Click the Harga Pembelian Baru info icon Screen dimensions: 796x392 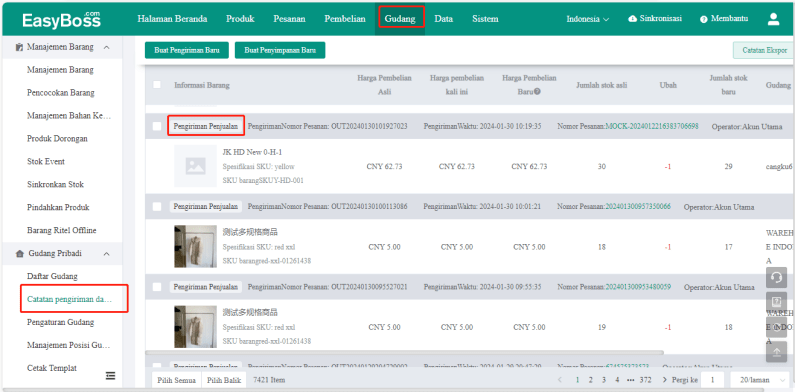pyautogui.click(x=537, y=92)
